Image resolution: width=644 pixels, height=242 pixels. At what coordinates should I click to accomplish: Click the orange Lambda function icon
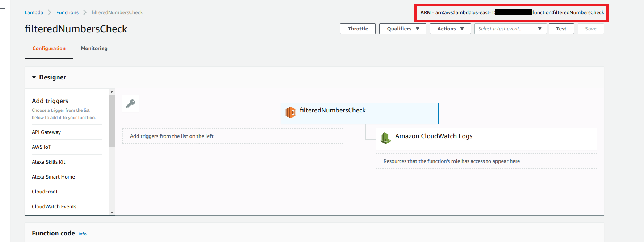tap(290, 112)
